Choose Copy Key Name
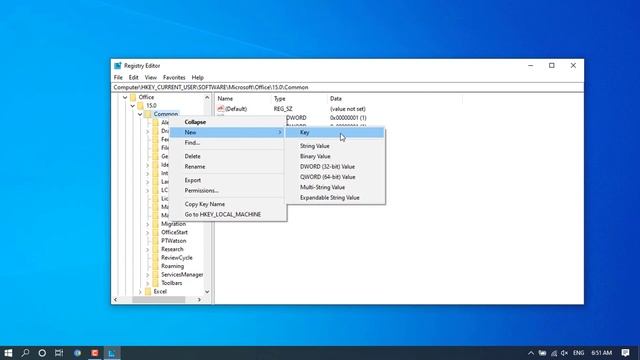640x360 pixels. 228,204
